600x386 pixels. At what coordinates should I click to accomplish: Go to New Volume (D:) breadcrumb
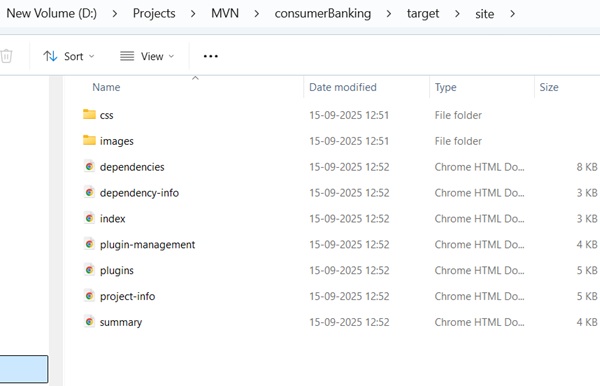[52, 13]
